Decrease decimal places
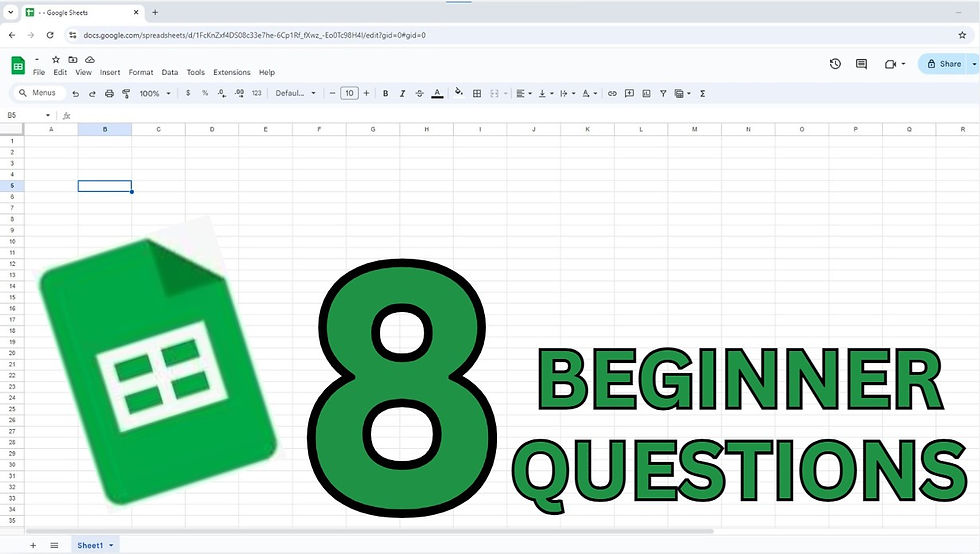Image resolution: width=980 pixels, height=554 pixels. point(222,93)
